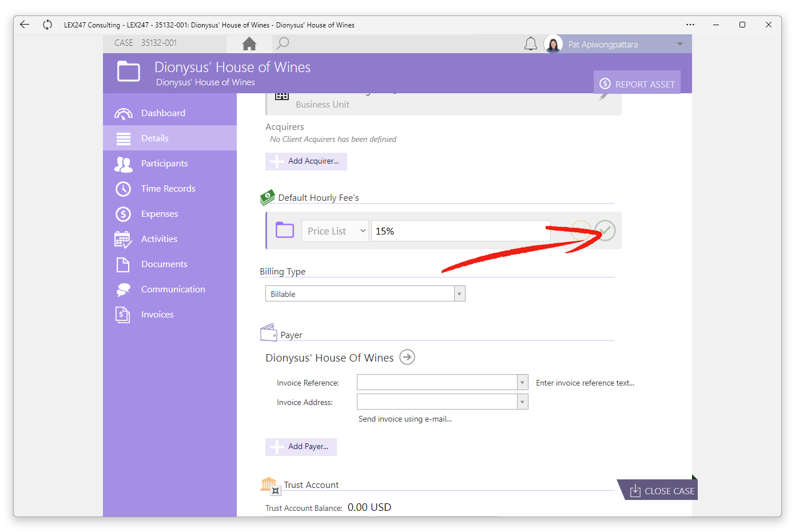
Task: Click Enter invoice reference text link
Action: [x=585, y=383]
